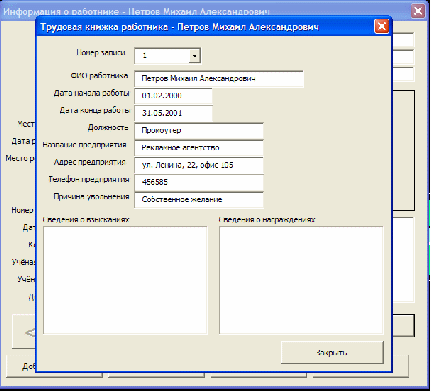Screen dimensions: 431x392
Task: Click the work end date field 31.05.2001
Action: pos(173,113)
